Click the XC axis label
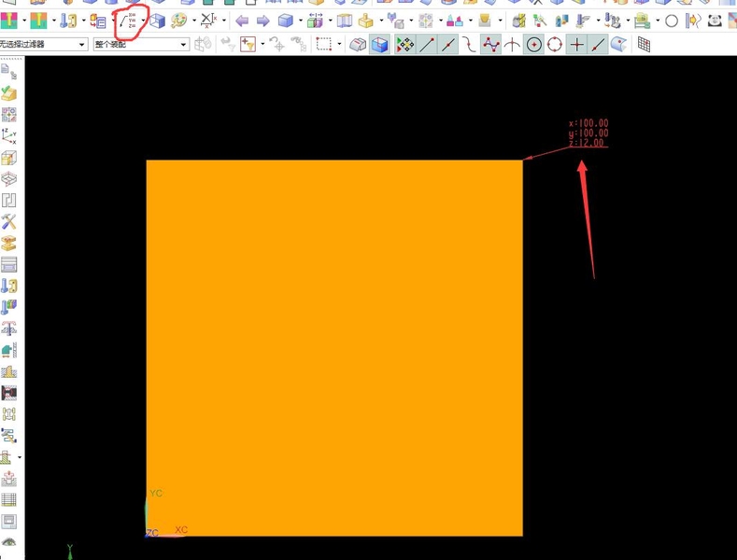737x560 pixels. coord(181,530)
